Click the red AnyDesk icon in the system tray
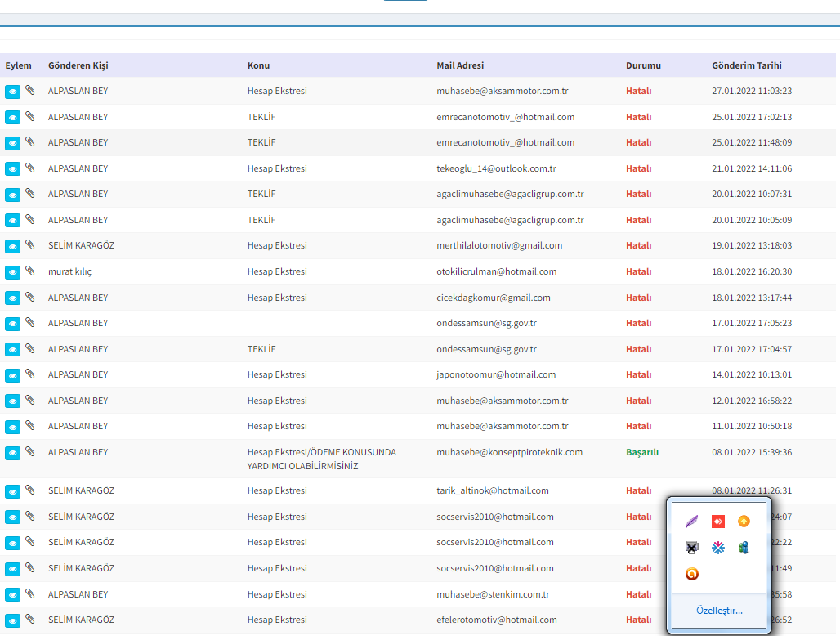This screenshot has height=636, width=840. click(x=718, y=522)
